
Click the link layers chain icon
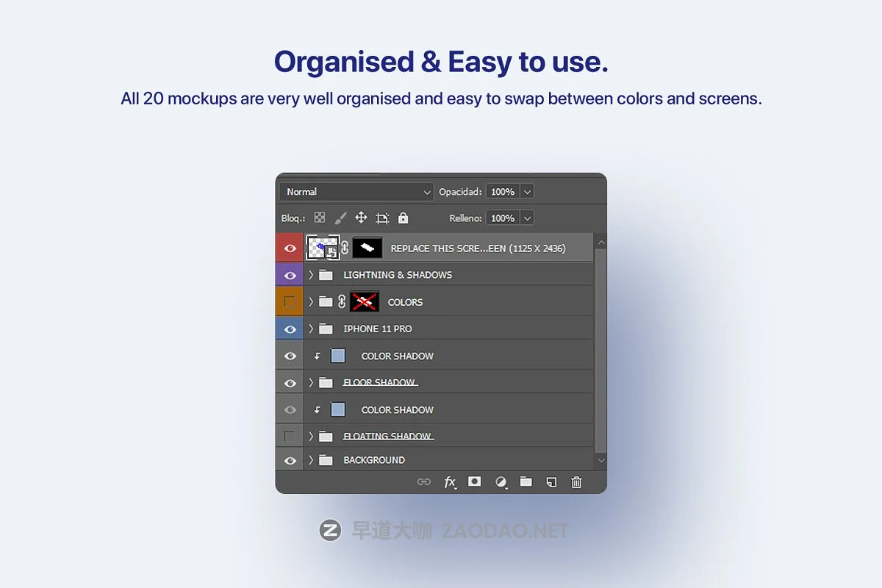(424, 482)
